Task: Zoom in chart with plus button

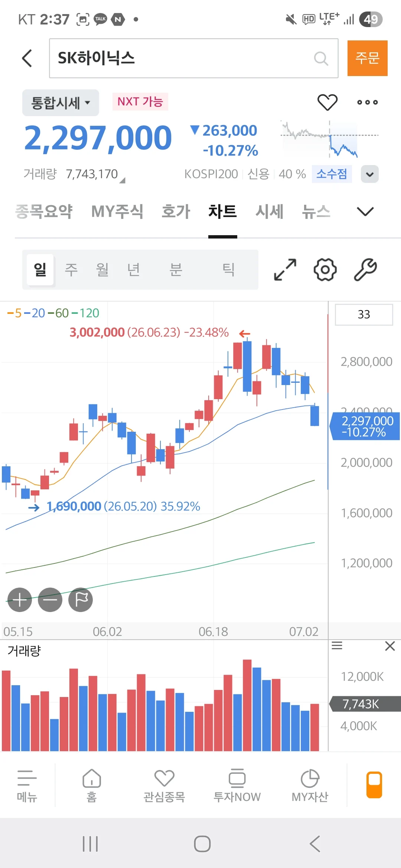Action: [x=20, y=600]
